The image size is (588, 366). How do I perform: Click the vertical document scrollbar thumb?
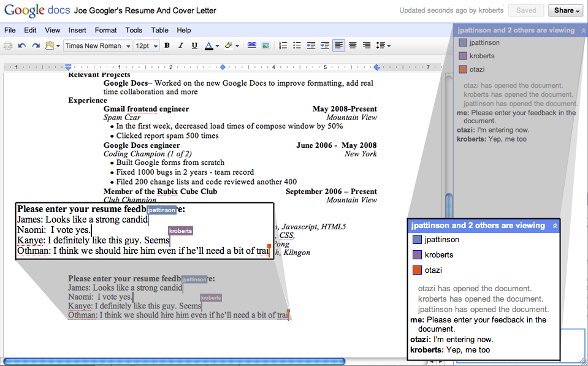pyautogui.click(x=448, y=205)
